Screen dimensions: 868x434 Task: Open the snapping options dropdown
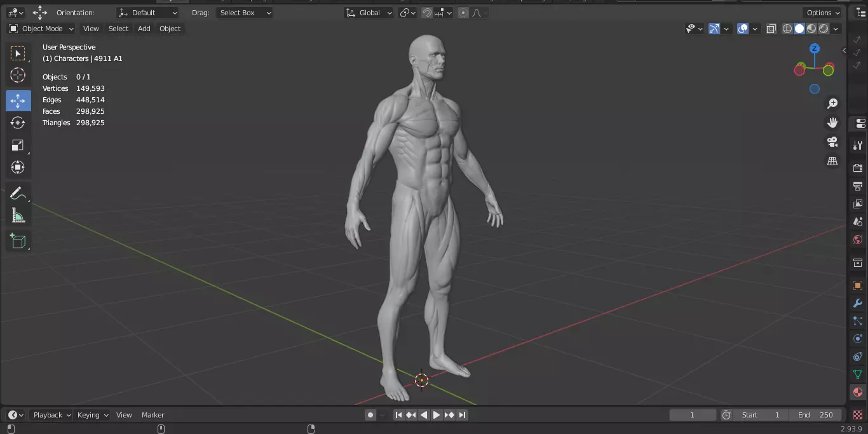click(444, 13)
